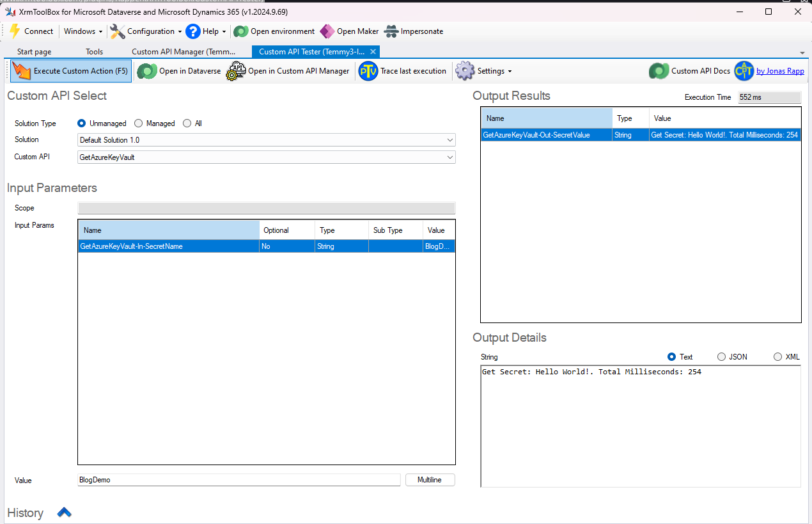Click the Execute Custom Action lightning icon
812x524 pixels.
(21, 71)
